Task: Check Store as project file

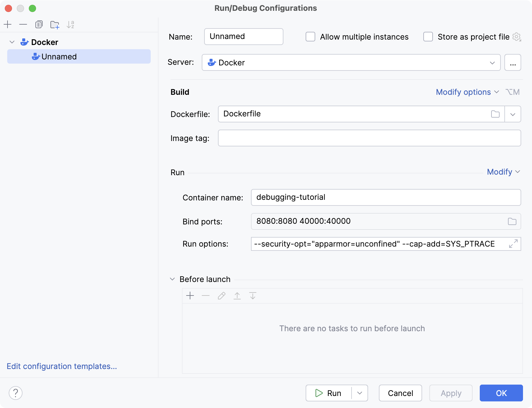Action: point(428,37)
